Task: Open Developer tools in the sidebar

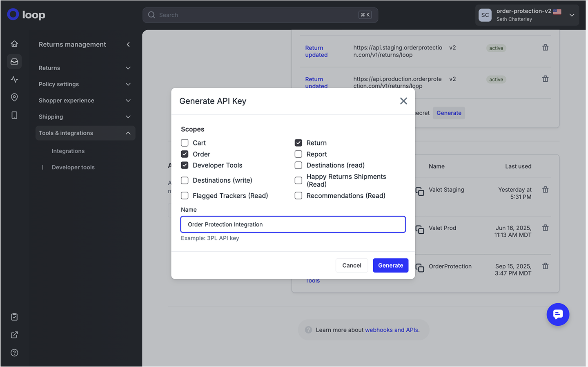Action: click(x=73, y=167)
